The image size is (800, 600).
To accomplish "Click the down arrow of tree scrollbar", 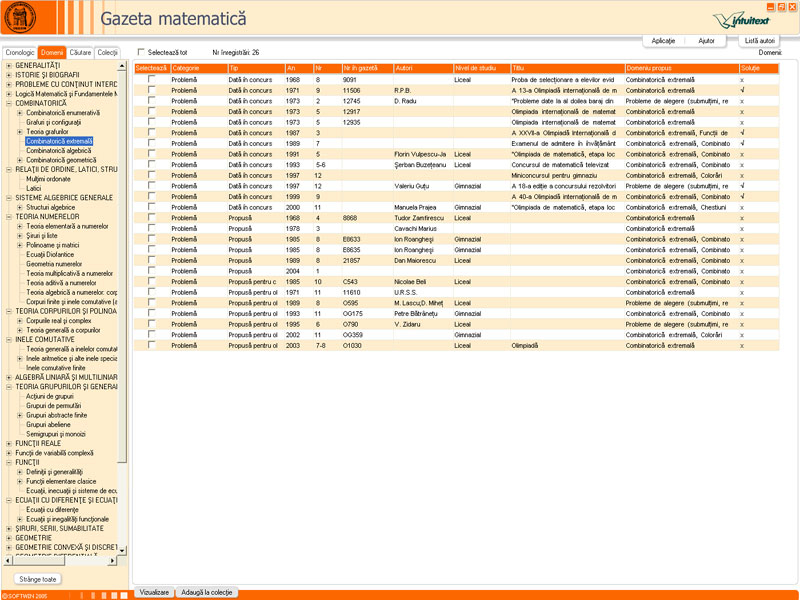I will tap(122, 551).
